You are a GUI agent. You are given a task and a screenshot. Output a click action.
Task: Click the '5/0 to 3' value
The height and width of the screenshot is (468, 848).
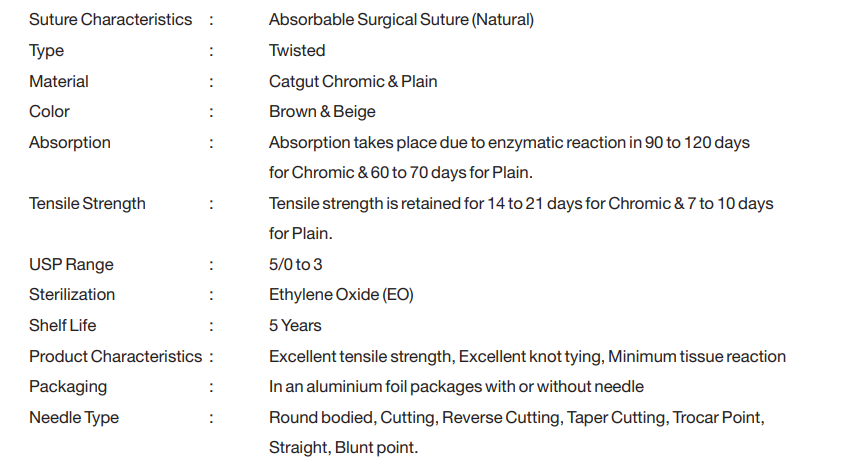tap(296, 265)
